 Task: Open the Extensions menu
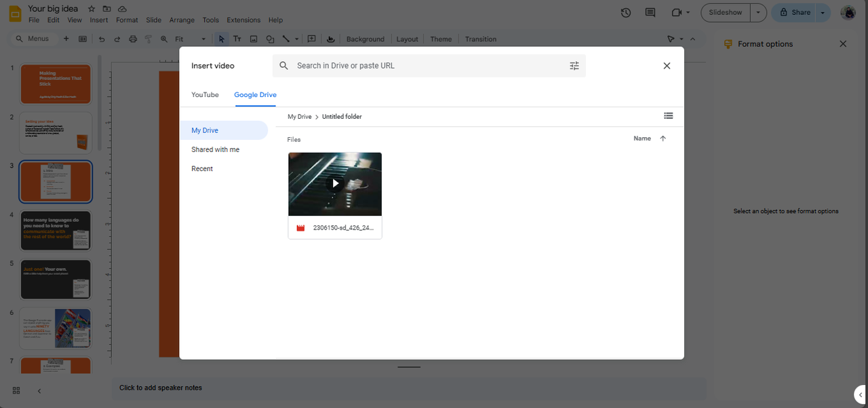click(243, 20)
